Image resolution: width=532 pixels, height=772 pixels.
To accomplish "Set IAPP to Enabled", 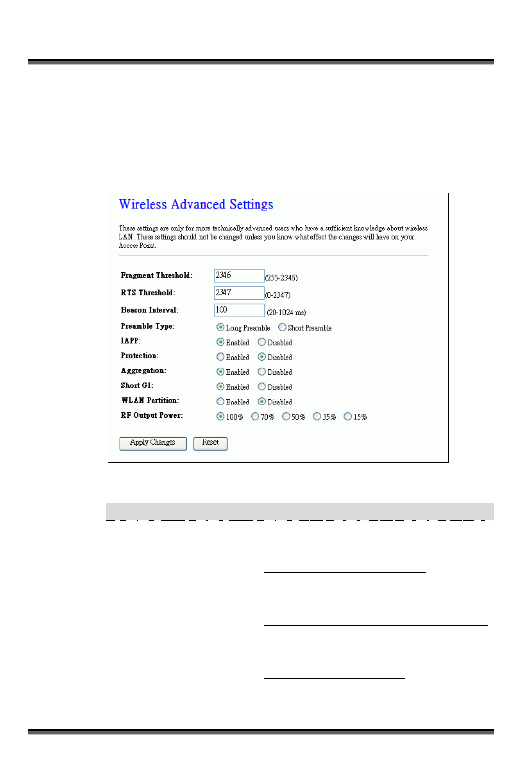I will 221,342.
